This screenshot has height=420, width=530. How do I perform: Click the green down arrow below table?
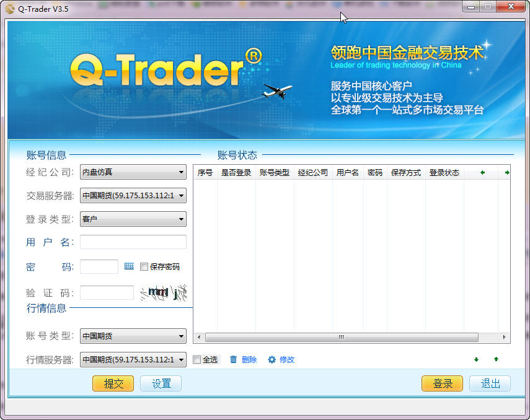(476, 359)
